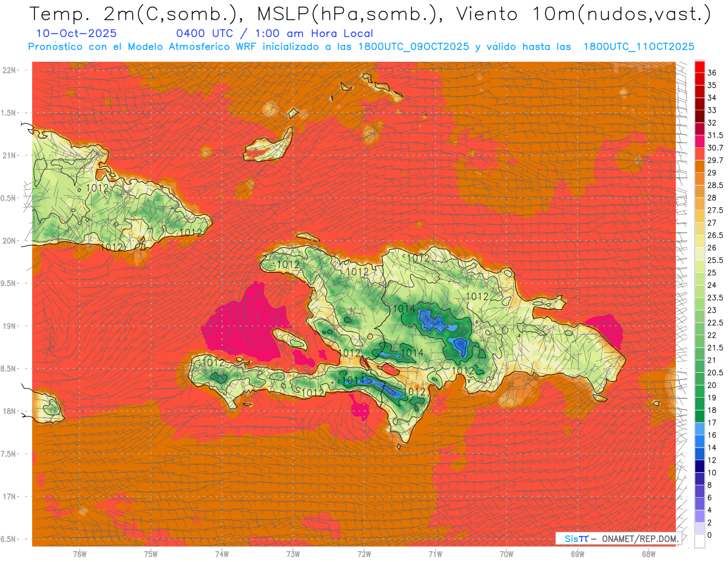Image resolution: width=728 pixels, height=562 pixels.
Task: Click legend value '19'
Action: [712, 398]
